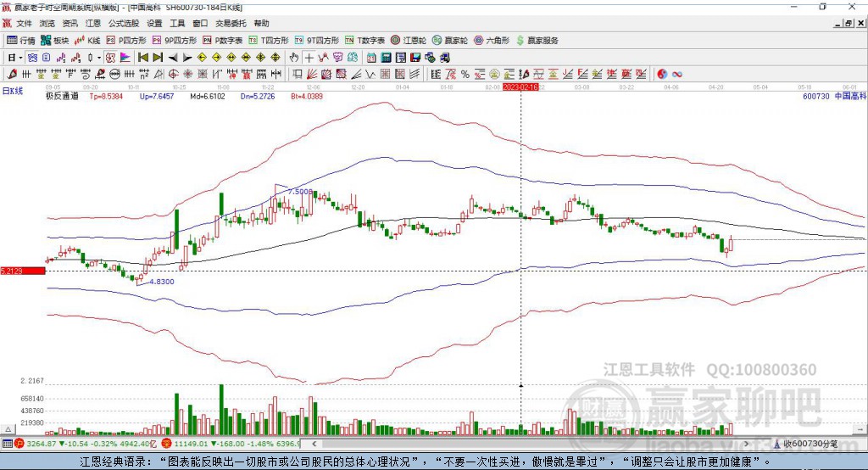Click the Dn=5.2726 value
This screenshot has width=868, height=470.
coord(258,97)
